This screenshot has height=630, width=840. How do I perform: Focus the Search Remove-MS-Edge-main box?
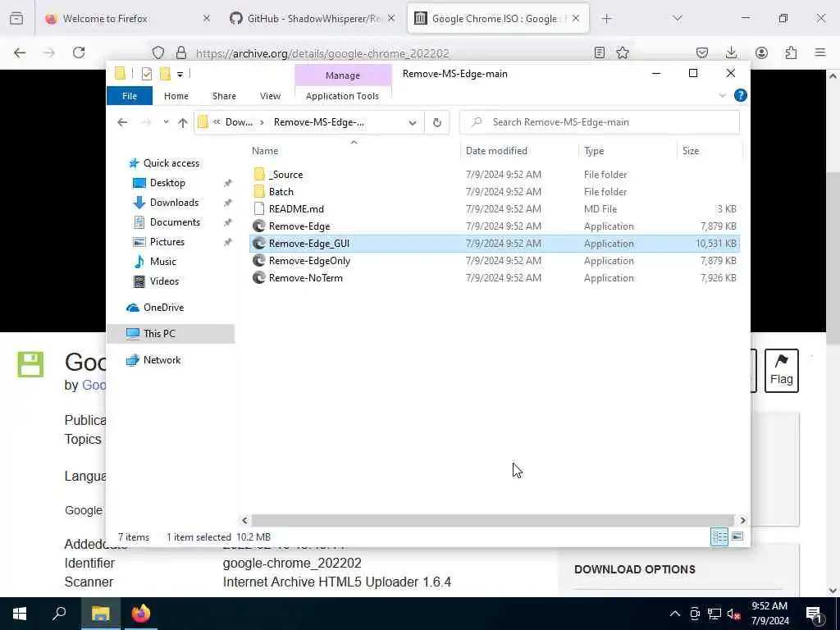pos(600,122)
